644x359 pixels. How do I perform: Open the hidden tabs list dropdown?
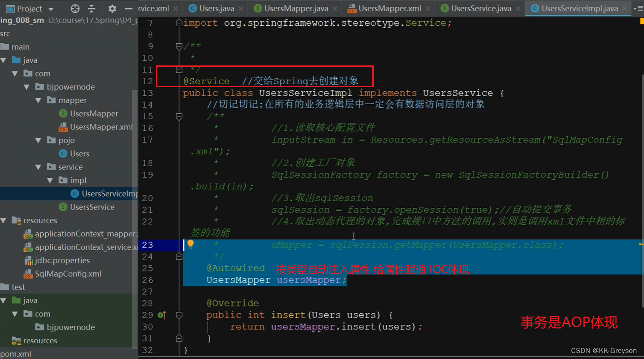point(639,8)
